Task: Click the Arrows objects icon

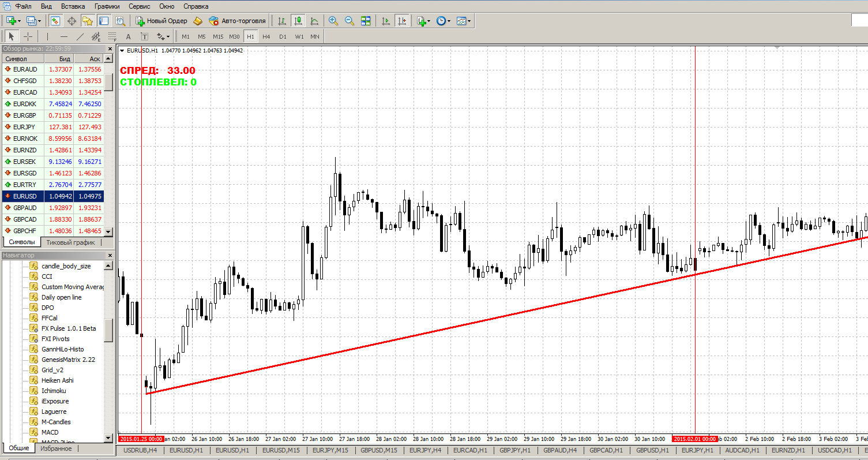Action: coord(160,36)
